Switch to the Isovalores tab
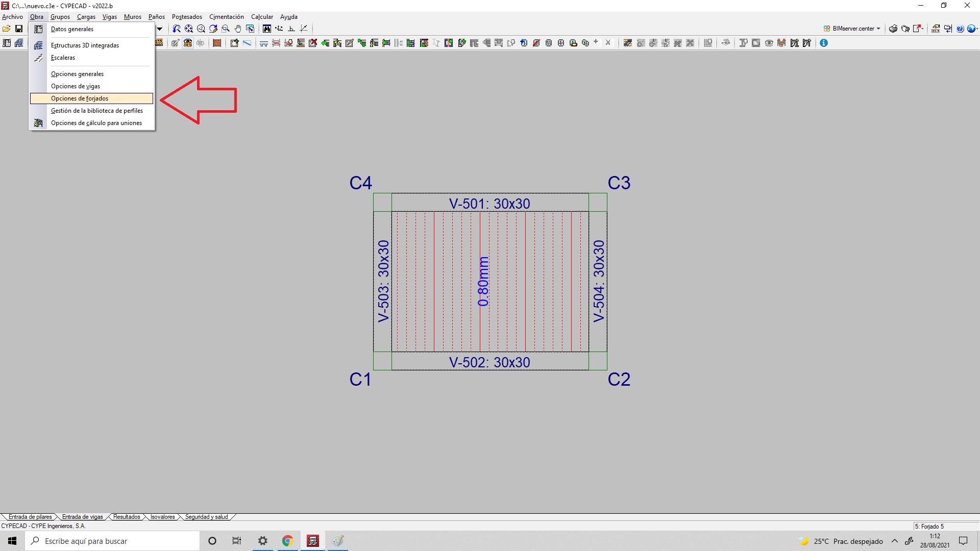The image size is (980, 551). click(162, 517)
